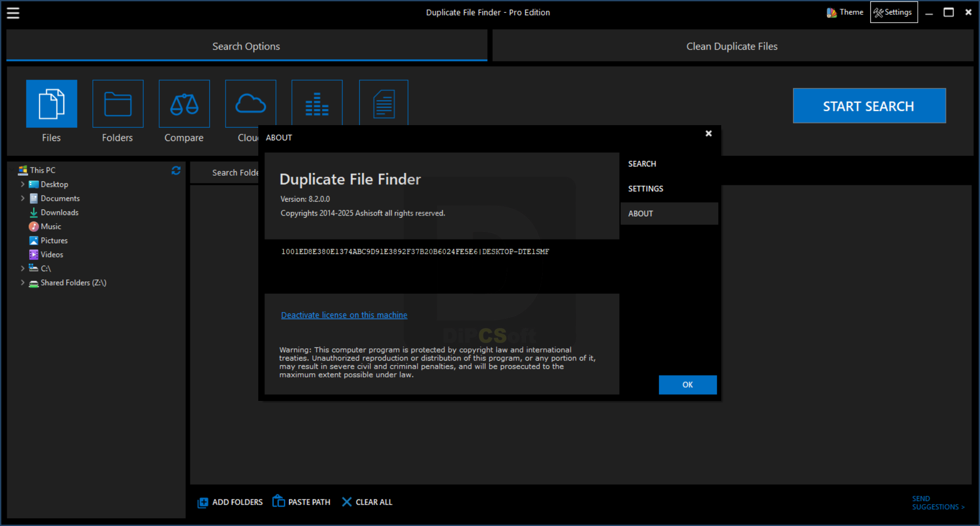
Task: Click the Add Folders plus icon
Action: 203,503
